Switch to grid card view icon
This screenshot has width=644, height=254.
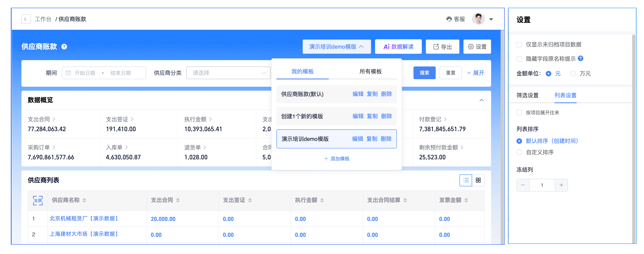[x=478, y=180]
